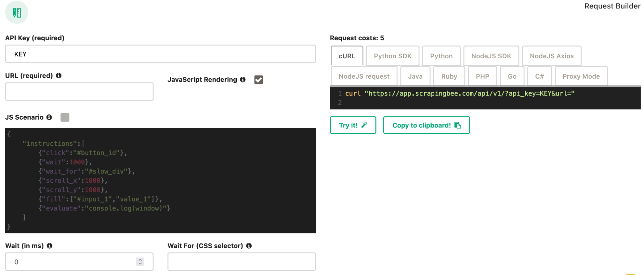Focus the API Key input field
The width and height of the screenshot is (644, 275).
coord(160,54)
